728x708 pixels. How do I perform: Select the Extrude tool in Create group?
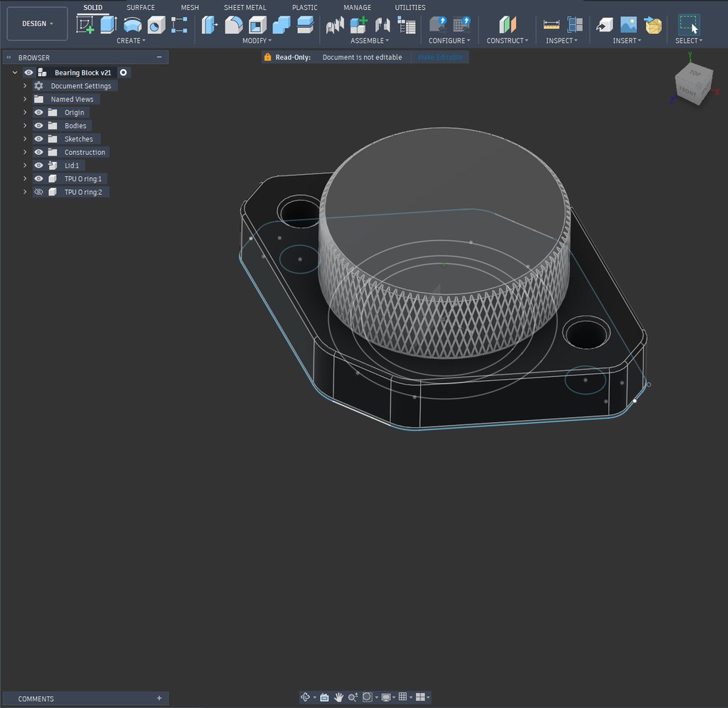(x=108, y=25)
